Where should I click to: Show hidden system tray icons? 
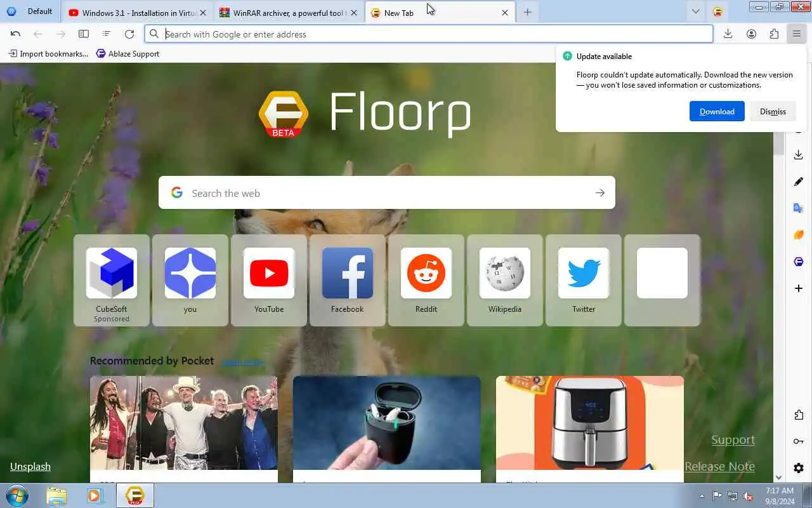point(702,496)
